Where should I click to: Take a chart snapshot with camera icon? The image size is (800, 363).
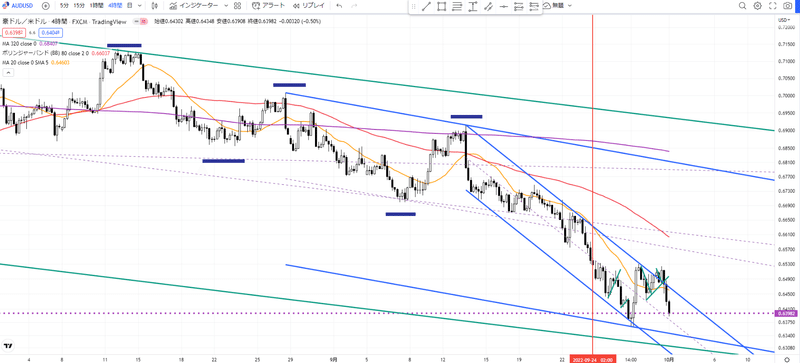[788, 6]
